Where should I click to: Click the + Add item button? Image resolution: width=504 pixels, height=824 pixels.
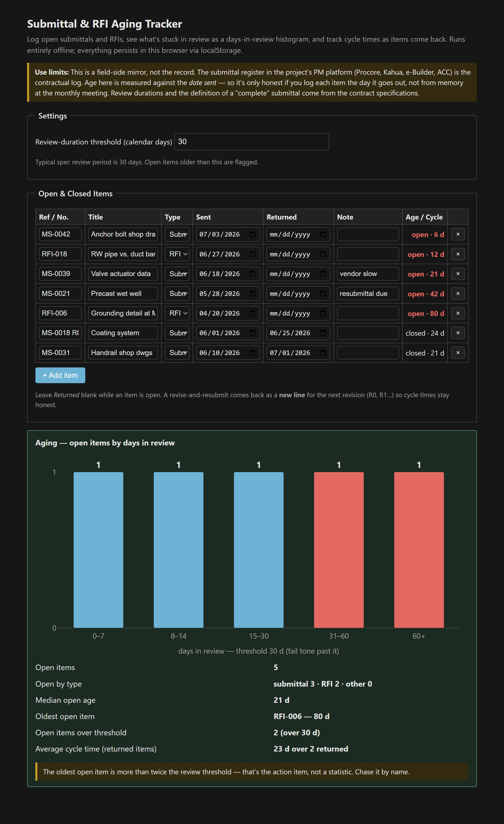60,375
